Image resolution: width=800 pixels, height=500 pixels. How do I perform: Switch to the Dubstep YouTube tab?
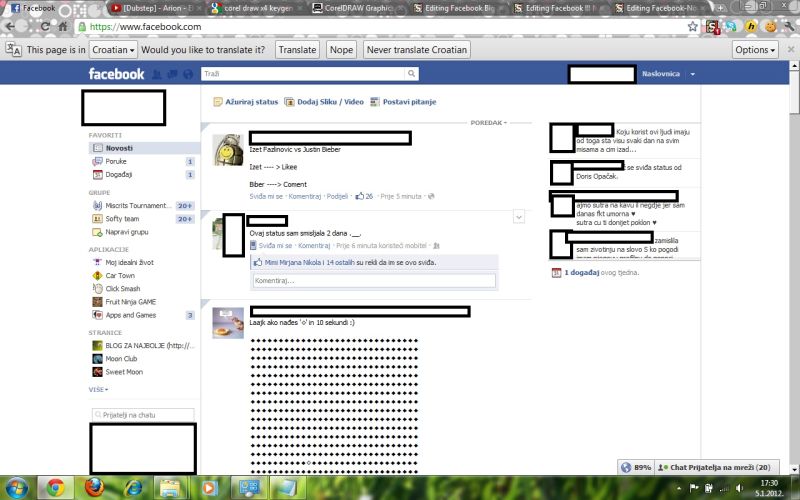click(x=155, y=8)
